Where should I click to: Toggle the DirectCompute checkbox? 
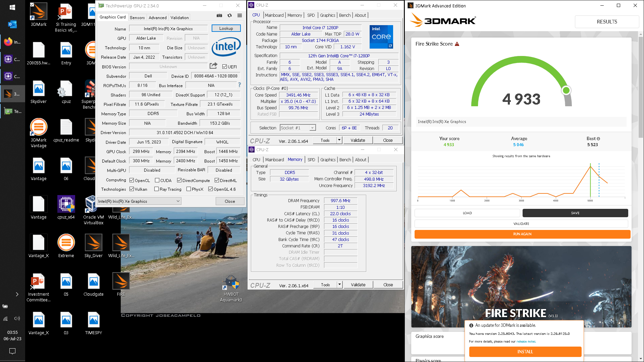[x=179, y=180]
